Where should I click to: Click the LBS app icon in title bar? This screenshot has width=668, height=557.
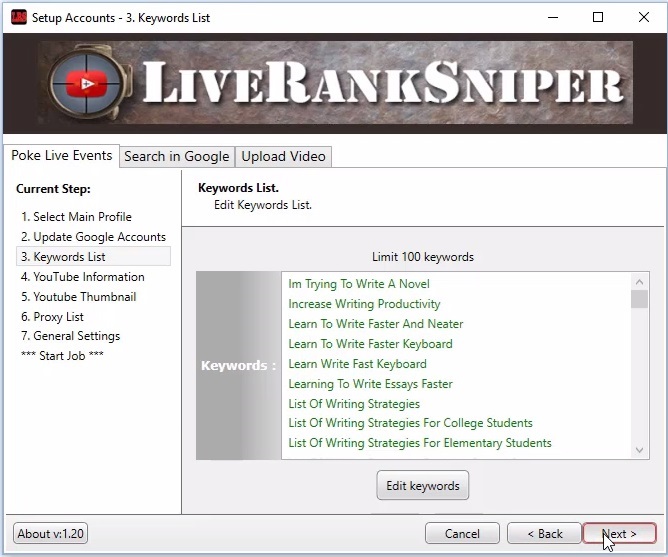click(x=19, y=17)
